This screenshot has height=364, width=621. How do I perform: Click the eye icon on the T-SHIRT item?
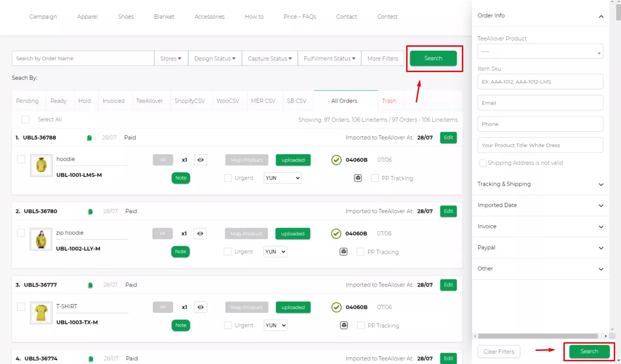click(x=200, y=307)
